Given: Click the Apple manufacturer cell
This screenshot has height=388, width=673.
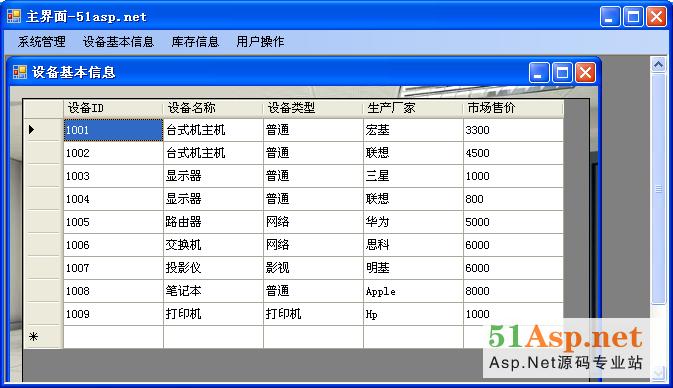Looking at the screenshot, I should [413, 291].
